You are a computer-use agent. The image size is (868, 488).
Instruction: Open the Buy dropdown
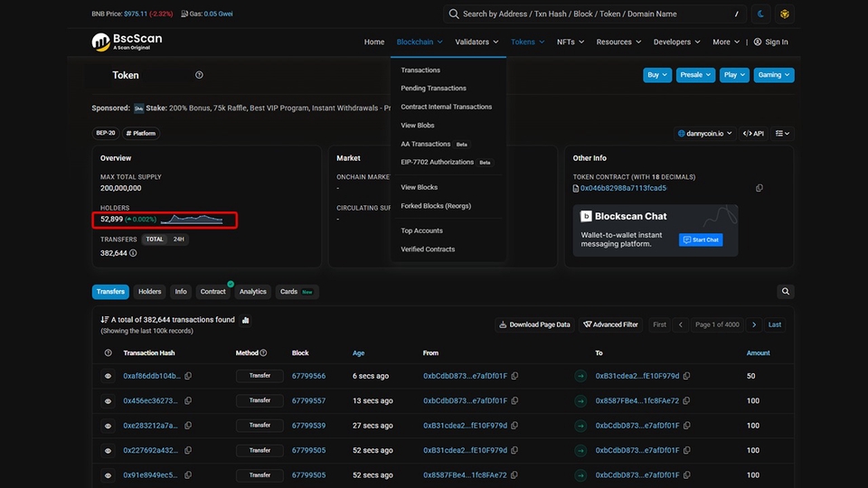coord(657,75)
